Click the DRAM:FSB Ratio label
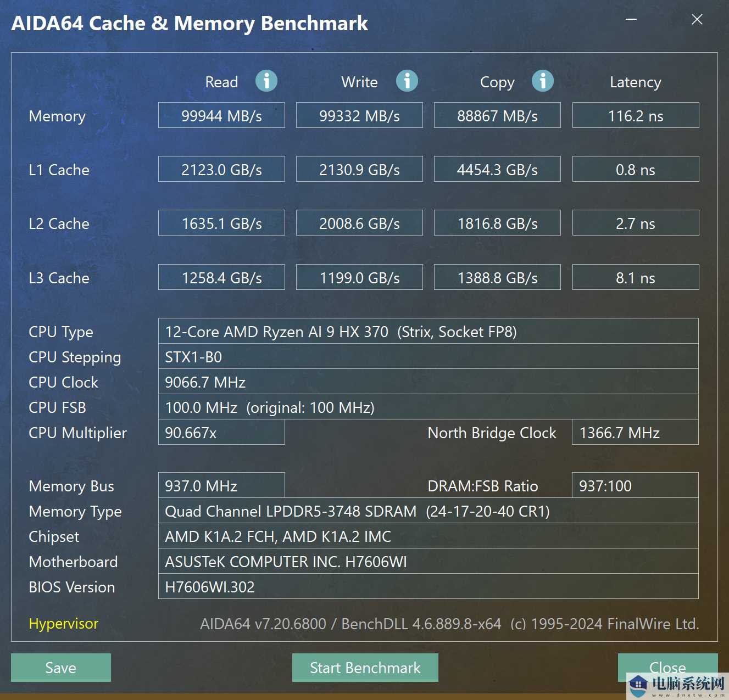The image size is (729, 700). click(483, 486)
